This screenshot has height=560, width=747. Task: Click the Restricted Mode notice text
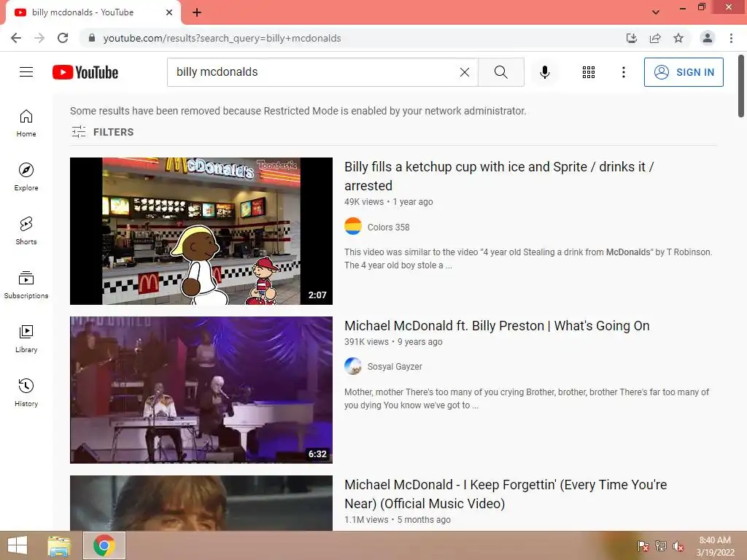pos(298,111)
